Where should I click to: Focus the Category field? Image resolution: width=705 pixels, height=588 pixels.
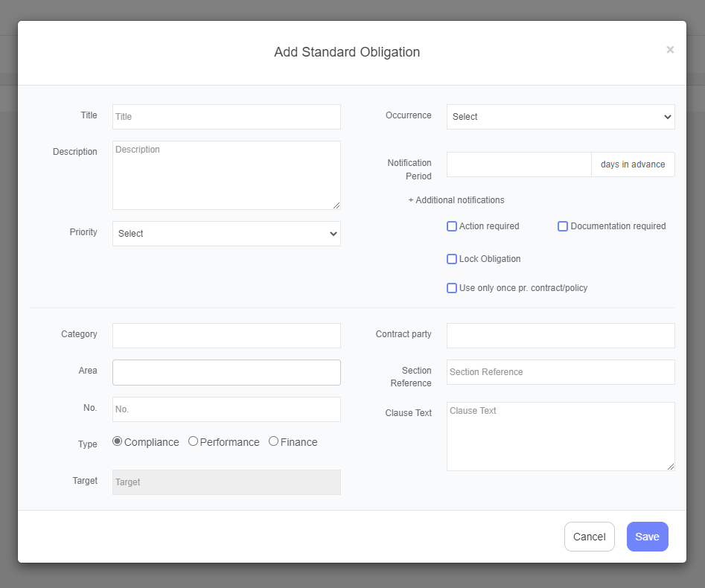click(226, 336)
